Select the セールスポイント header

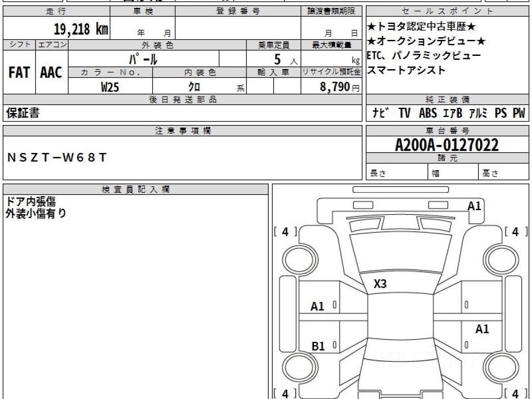448,11
